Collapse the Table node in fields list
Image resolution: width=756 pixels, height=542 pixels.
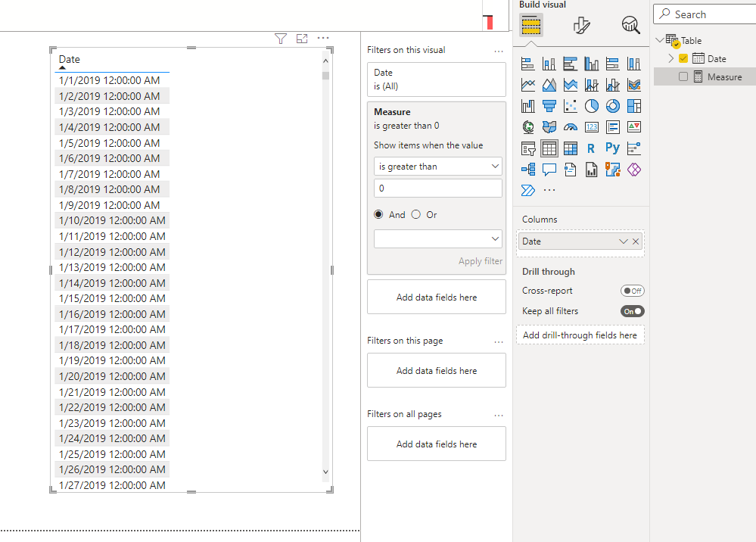[660, 40]
